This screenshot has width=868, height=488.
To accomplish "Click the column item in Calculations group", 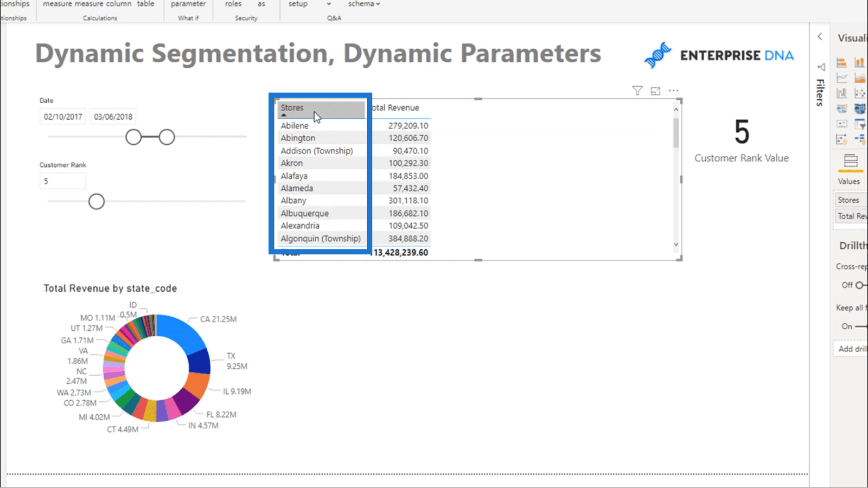I will pyautogui.click(x=119, y=4).
